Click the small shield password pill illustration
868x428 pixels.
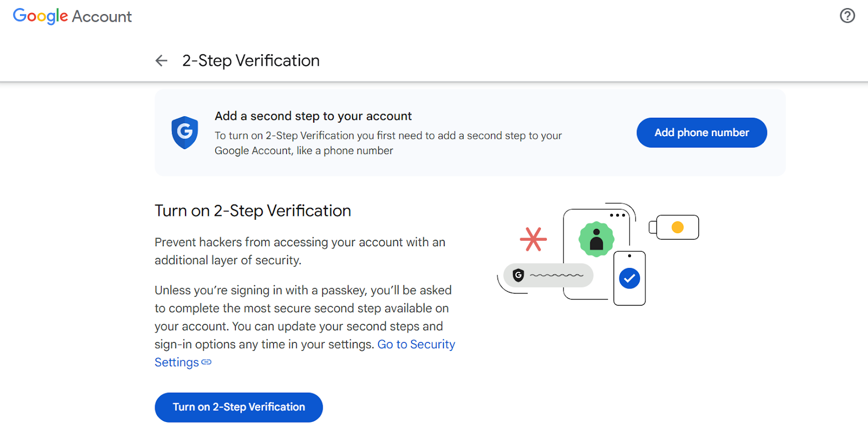click(548, 276)
